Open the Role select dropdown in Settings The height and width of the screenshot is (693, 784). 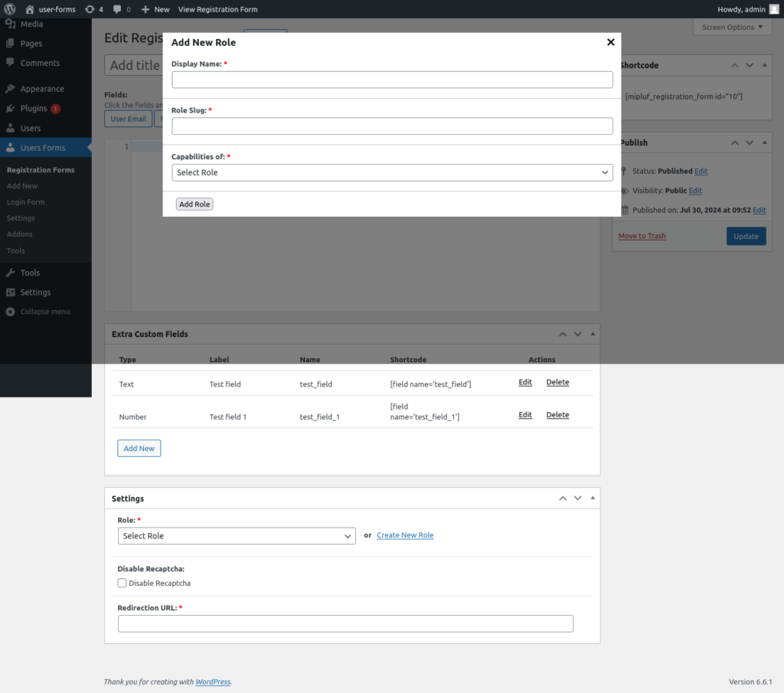(236, 536)
